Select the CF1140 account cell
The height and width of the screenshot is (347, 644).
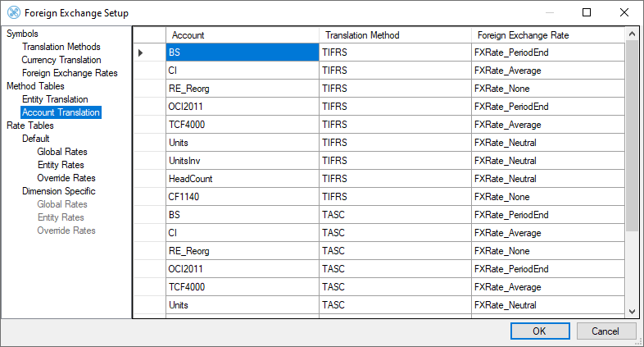(243, 197)
